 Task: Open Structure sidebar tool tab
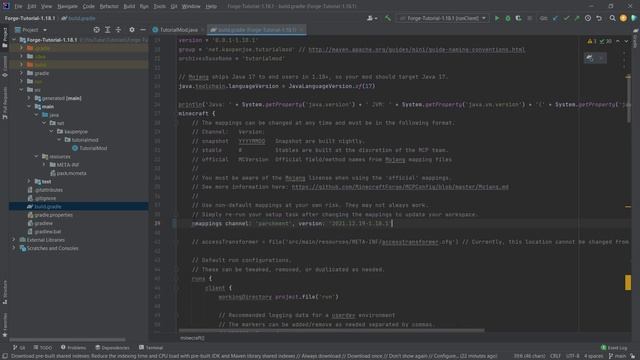(x=5, y=292)
